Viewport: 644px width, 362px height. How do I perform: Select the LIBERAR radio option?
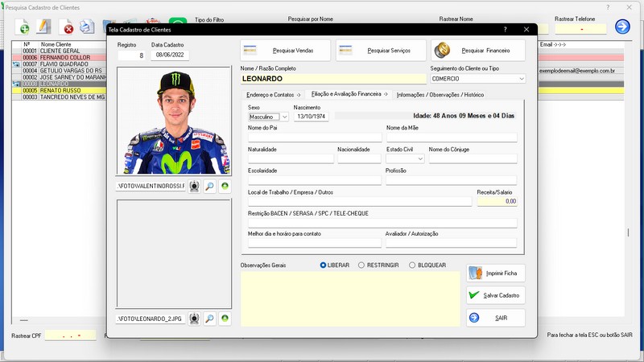(324, 265)
